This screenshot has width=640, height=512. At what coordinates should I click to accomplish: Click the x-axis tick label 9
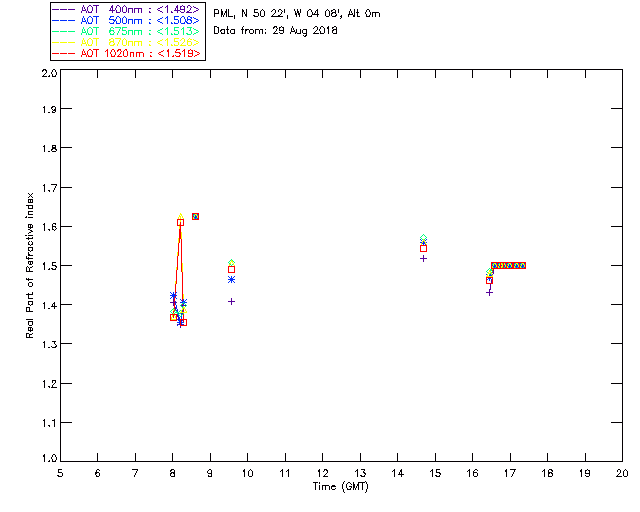(210, 473)
